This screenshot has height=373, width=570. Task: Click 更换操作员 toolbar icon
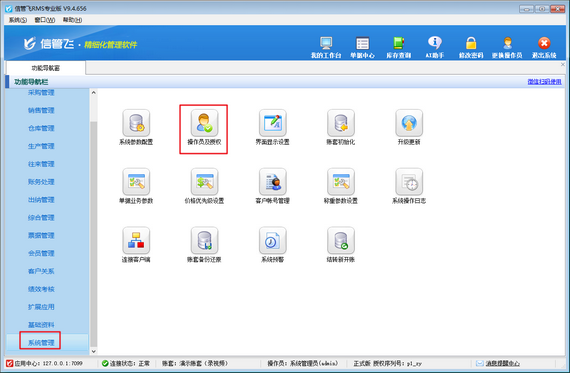pos(507,47)
